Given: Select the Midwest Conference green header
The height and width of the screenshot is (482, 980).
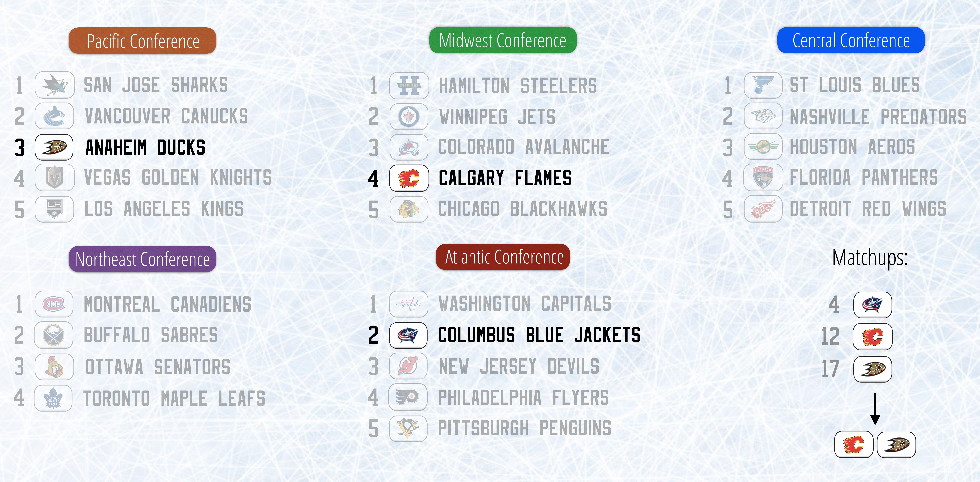Looking at the screenshot, I should tap(503, 40).
